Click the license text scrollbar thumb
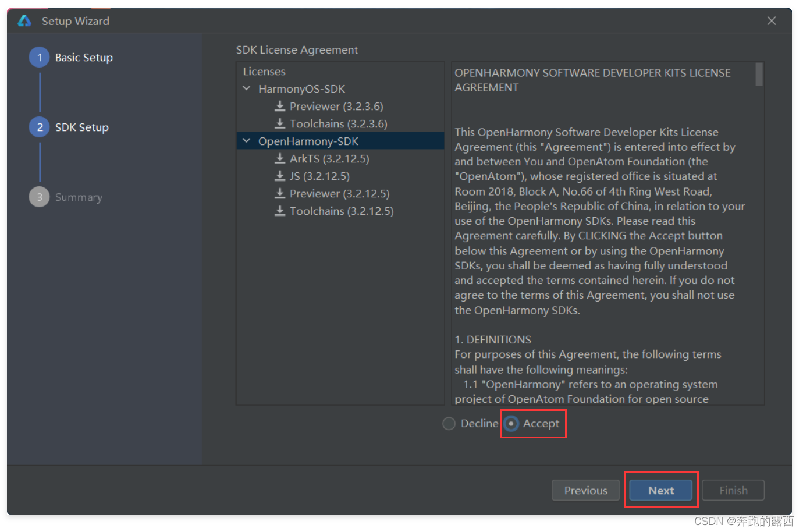Viewport: 803px width, 532px height. point(759,75)
